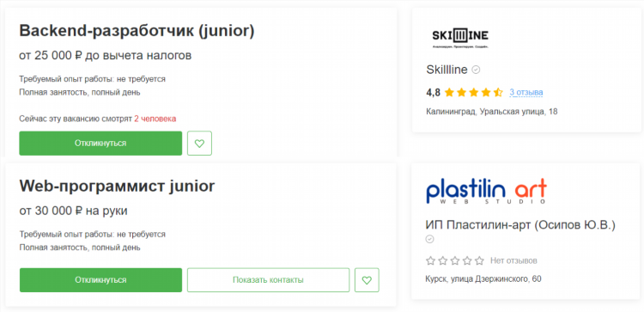Show employer contacts with Показать контакты

click(268, 280)
